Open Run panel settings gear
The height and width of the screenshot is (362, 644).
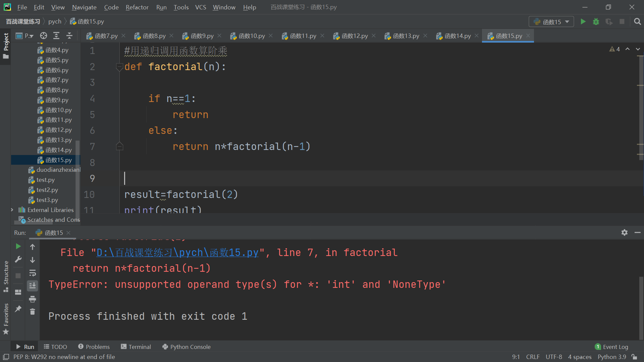click(625, 232)
